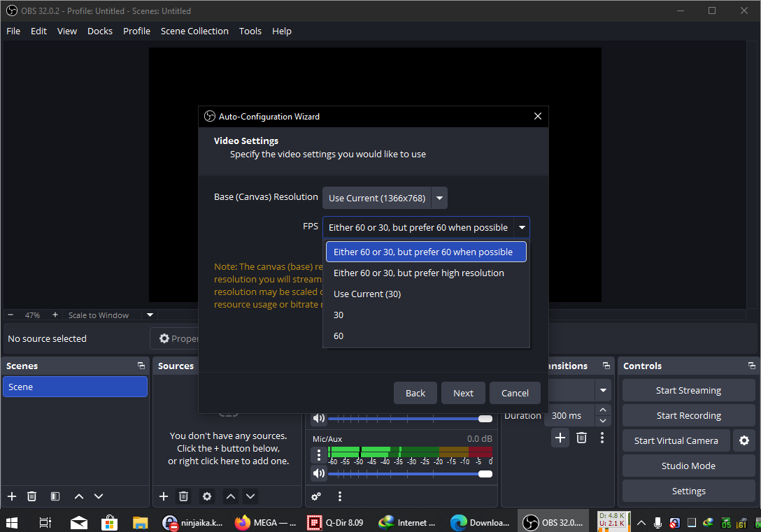Delete transition using Transitions trash icon
This screenshot has width=761, height=532.
point(581,438)
